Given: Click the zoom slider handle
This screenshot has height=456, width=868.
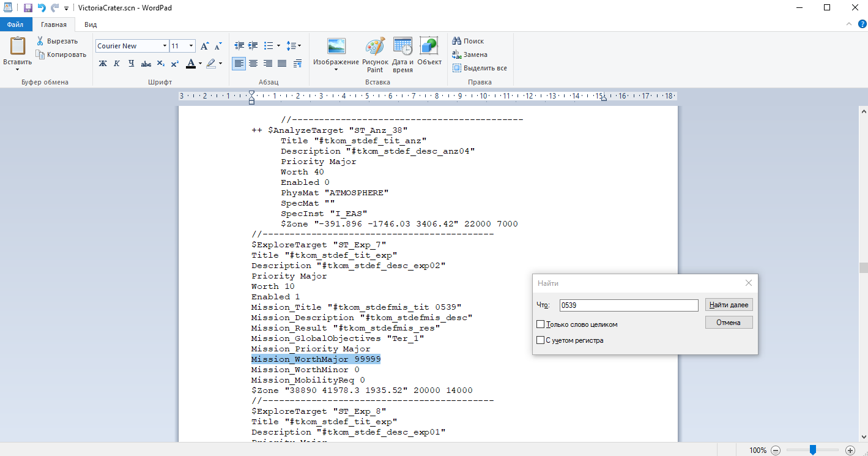Looking at the screenshot, I should click(812, 450).
